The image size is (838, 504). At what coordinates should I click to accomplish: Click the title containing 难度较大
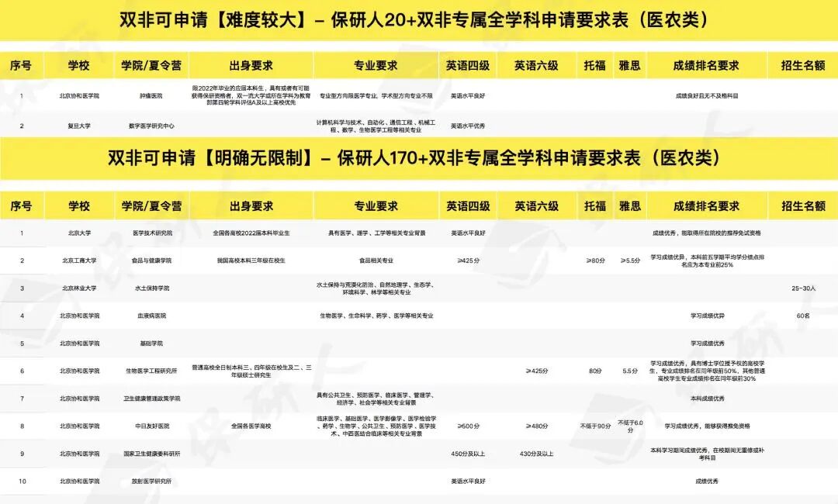click(x=414, y=19)
